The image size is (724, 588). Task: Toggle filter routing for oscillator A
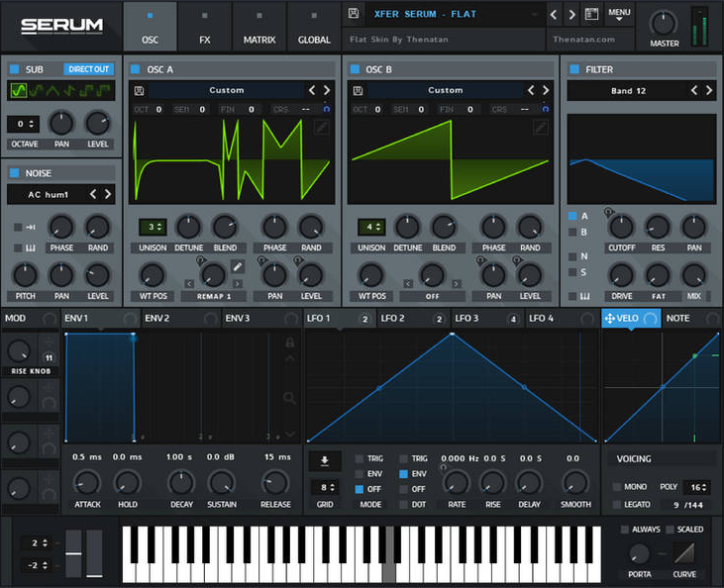572,216
